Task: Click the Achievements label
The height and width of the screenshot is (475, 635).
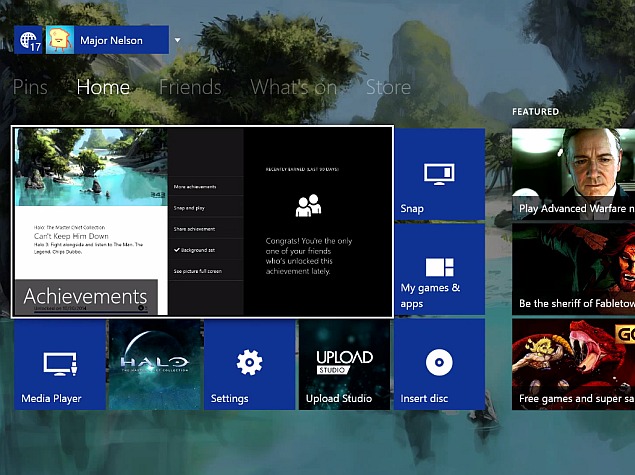Action: [x=85, y=296]
